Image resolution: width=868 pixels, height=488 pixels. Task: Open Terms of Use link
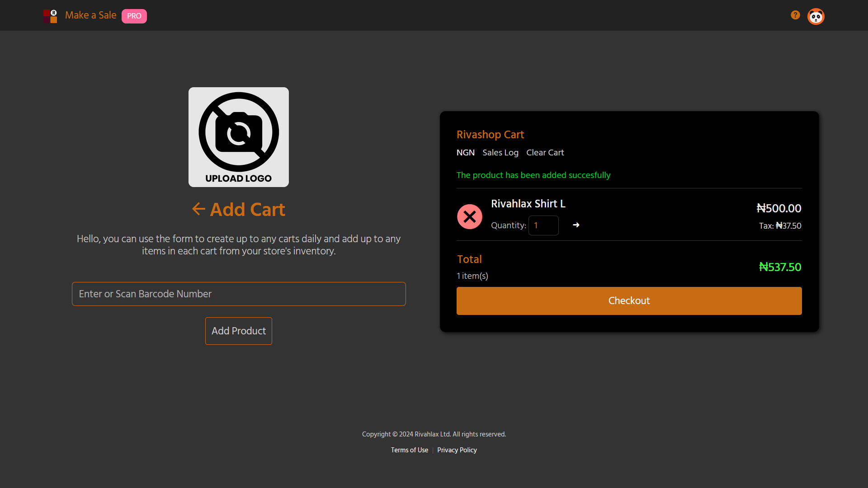[x=410, y=450]
